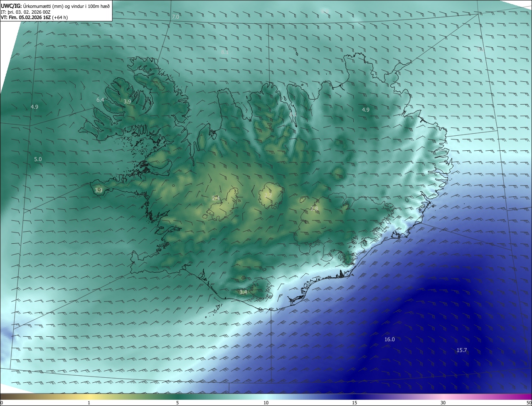
Task: Click the '15' tick on the color scale
Action: pyautogui.click(x=355, y=403)
